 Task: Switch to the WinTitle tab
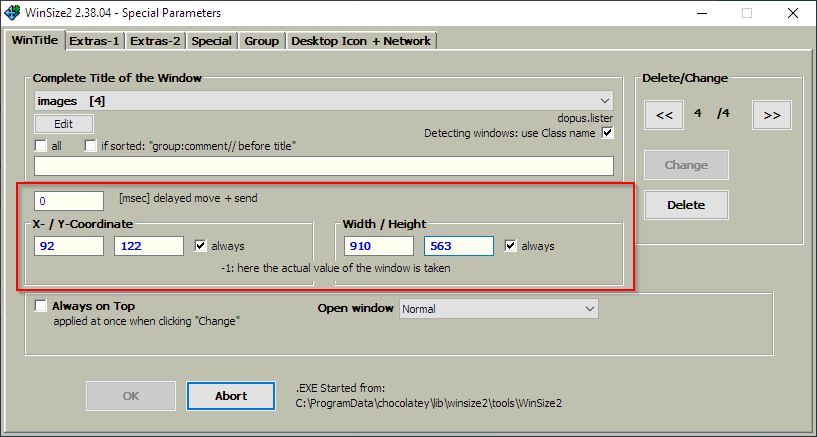(35, 40)
